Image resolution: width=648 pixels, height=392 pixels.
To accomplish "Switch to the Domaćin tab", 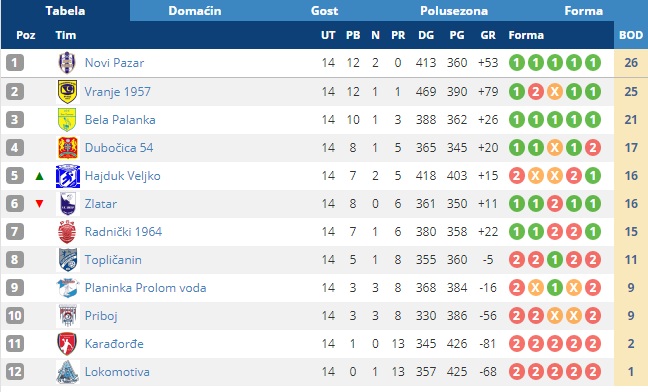I will click(195, 10).
